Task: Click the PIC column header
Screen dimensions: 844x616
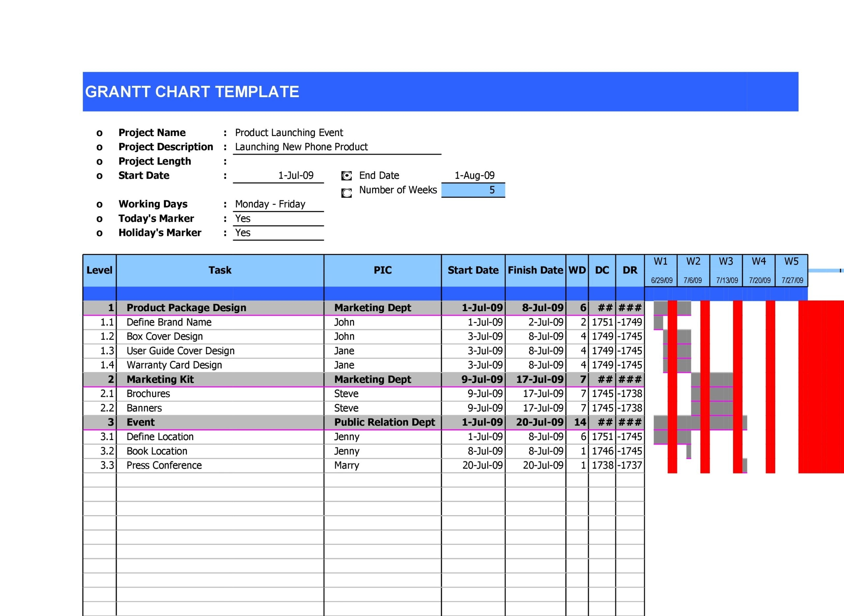Action: [382, 270]
